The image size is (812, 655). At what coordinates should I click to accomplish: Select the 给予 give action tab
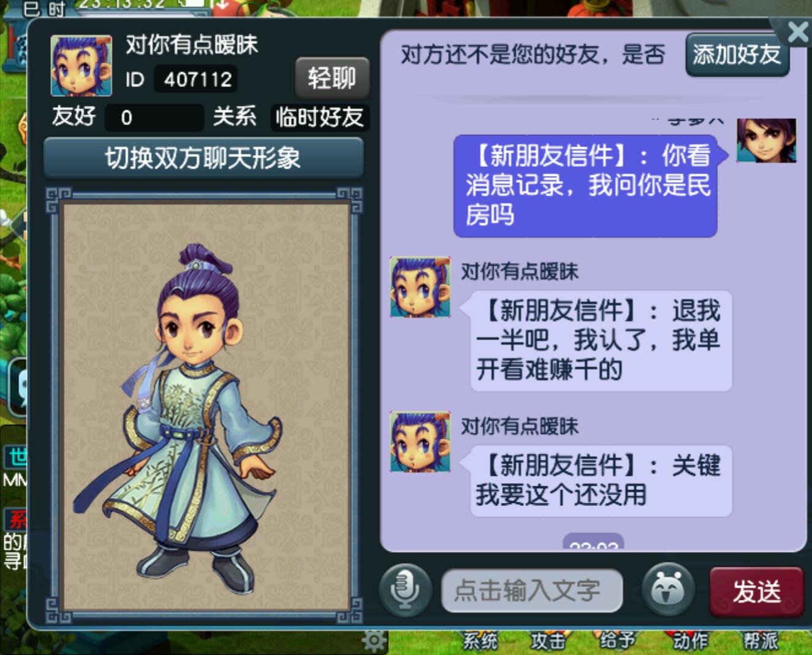tap(617, 642)
